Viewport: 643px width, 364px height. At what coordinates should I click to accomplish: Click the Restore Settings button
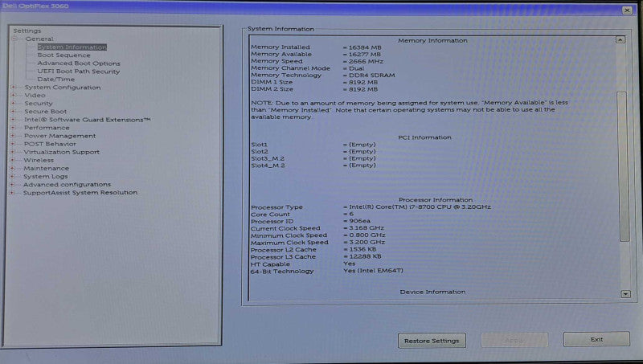tap(432, 341)
